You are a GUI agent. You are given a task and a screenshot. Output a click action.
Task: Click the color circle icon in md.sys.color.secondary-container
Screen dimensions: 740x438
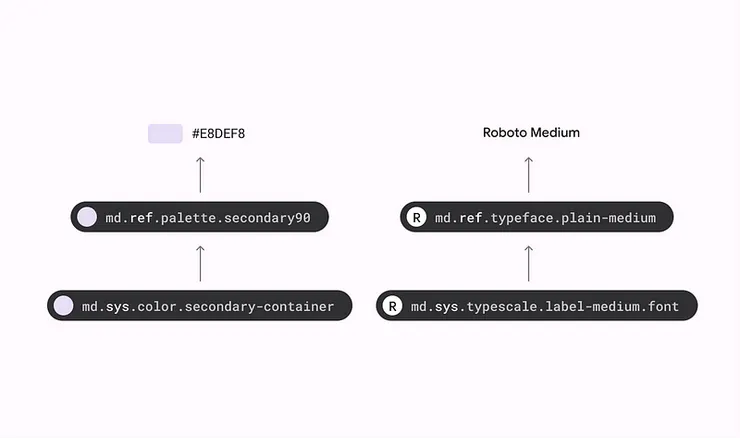click(64, 306)
